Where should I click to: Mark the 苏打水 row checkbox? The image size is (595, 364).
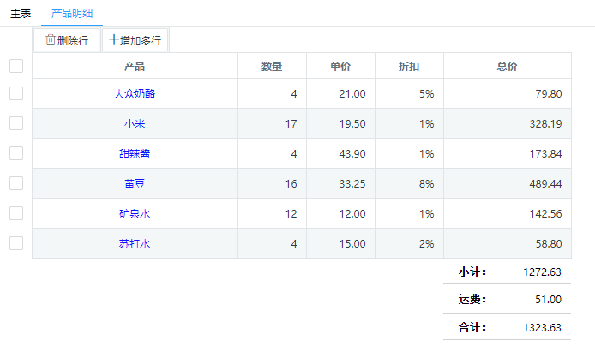[16, 243]
